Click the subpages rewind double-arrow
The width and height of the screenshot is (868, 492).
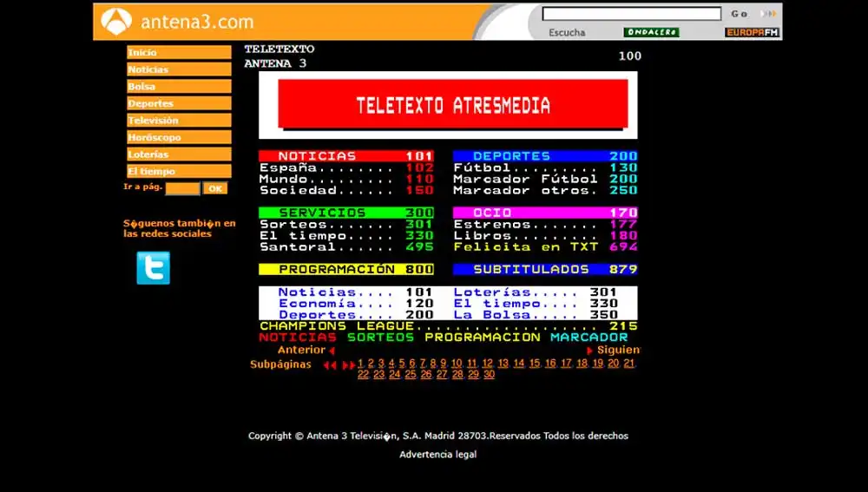click(330, 364)
